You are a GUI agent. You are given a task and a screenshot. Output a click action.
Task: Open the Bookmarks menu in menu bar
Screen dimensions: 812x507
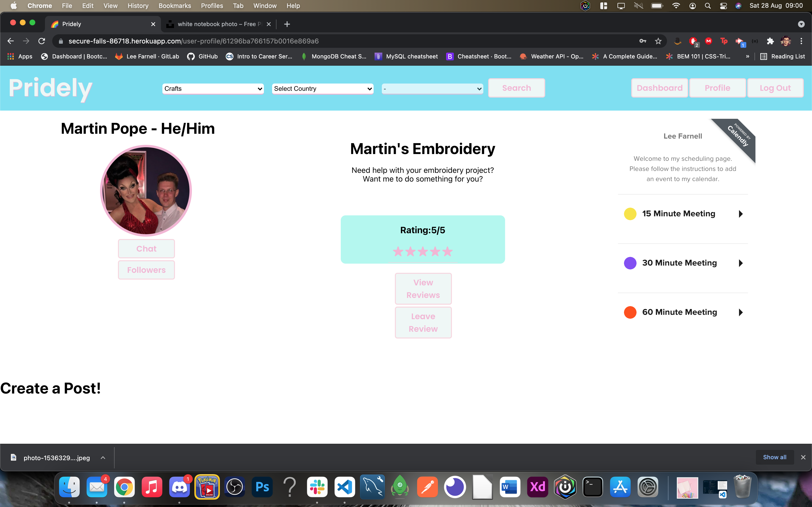click(x=174, y=6)
